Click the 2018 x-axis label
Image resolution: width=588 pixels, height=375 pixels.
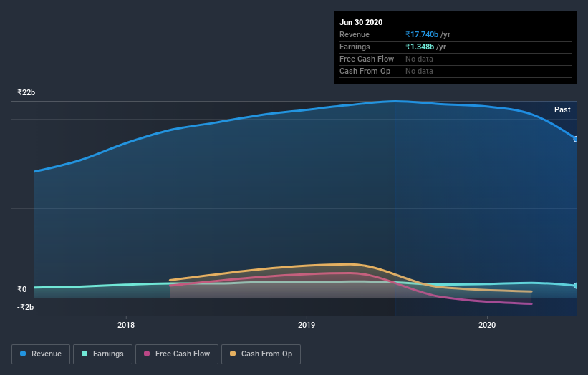tap(126, 325)
